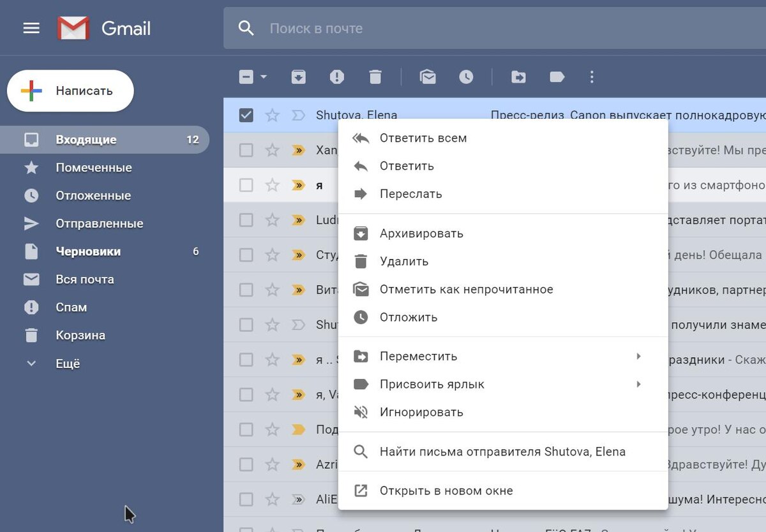Click the archive icon in toolbar
Image resolution: width=766 pixels, height=532 pixels.
[x=298, y=77]
